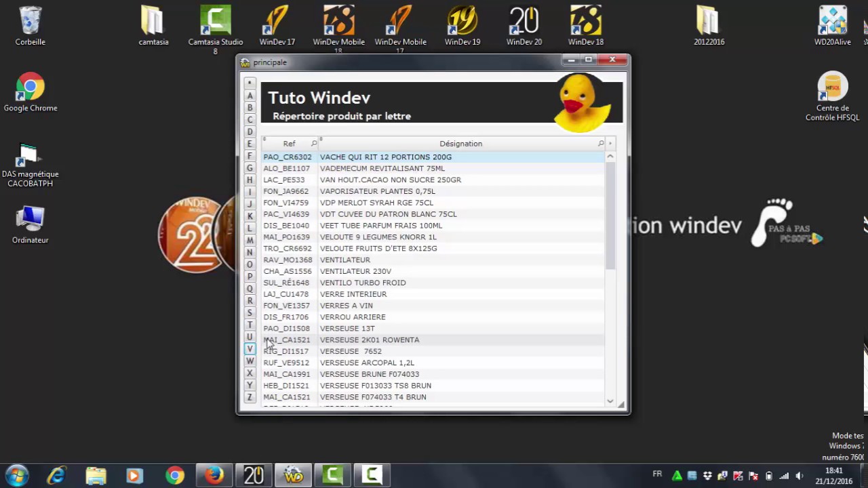This screenshot has height=488, width=868.
Task: Open Firefox from the taskbar
Action: (214, 476)
